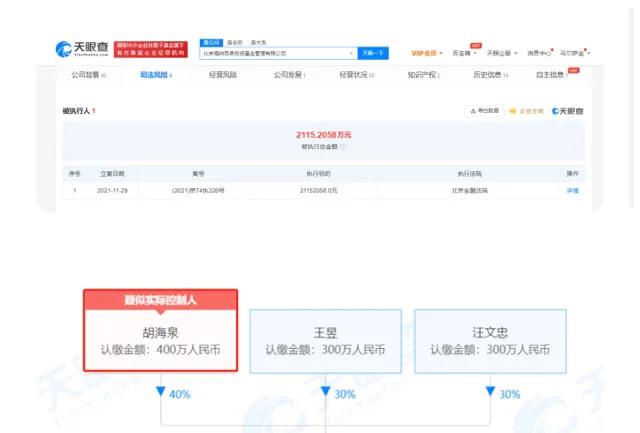640x433 pixels.
Task: Click the case number (2021)京74执326号
Action: [x=198, y=191]
